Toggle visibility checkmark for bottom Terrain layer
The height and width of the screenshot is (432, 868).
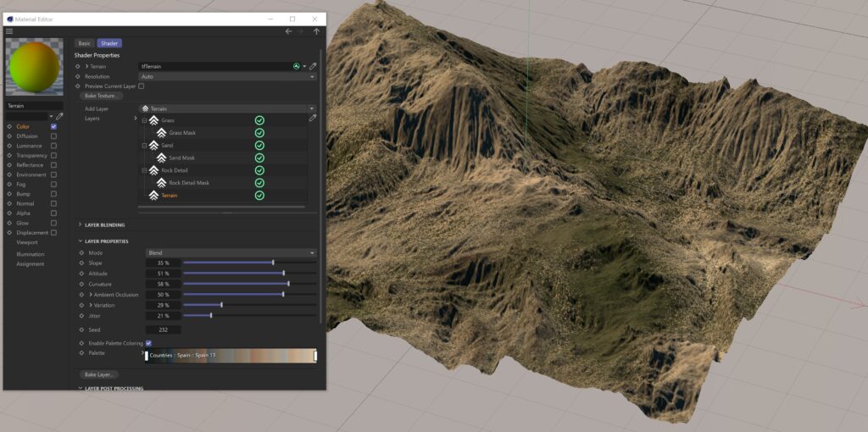click(x=259, y=196)
